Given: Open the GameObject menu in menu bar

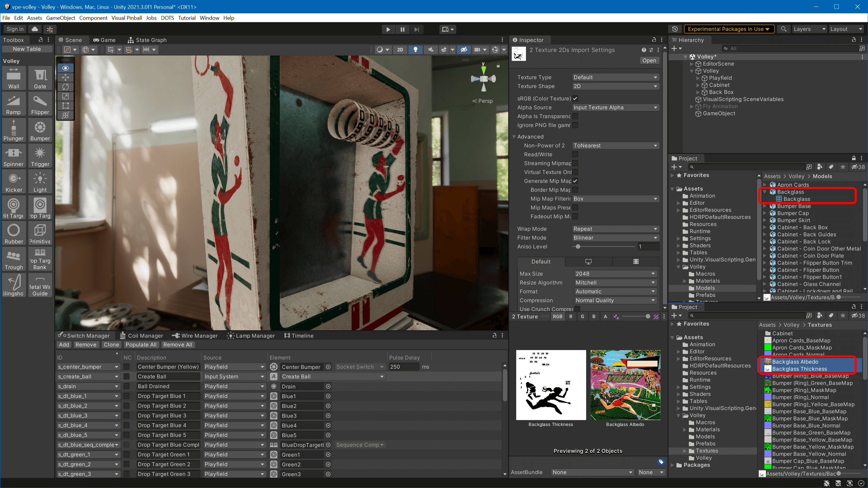Looking at the screenshot, I should [60, 17].
